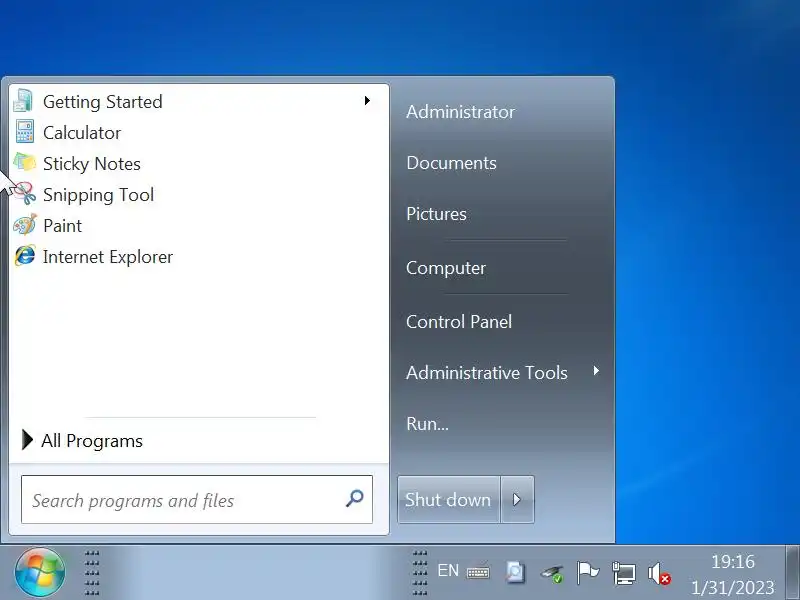Image resolution: width=800 pixels, height=600 pixels.
Task: Launch Calculator from the Start menu
Action: 199,132
